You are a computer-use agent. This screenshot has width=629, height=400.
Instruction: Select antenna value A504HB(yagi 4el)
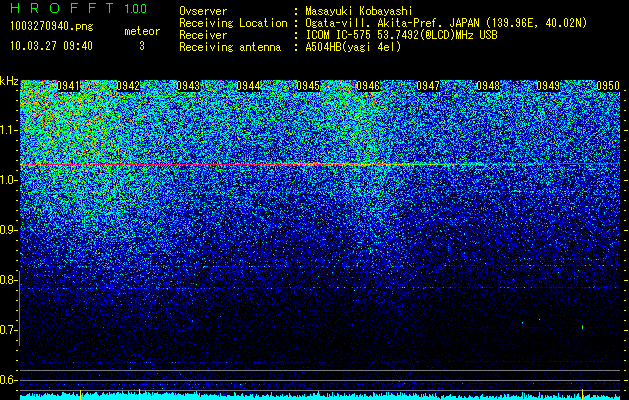pyautogui.click(x=353, y=47)
